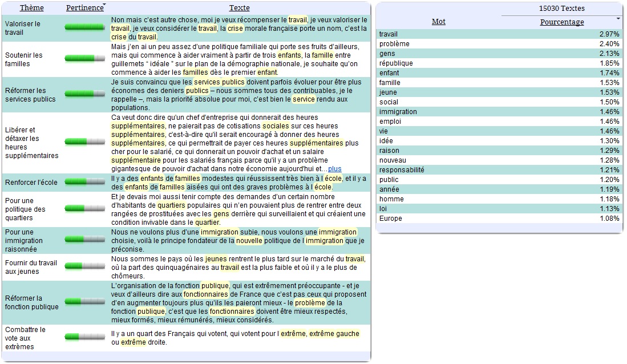Click the relevance bar for vote aux extrêmes
Viewport: 627px width, 364px height.
pyautogui.click(x=85, y=337)
